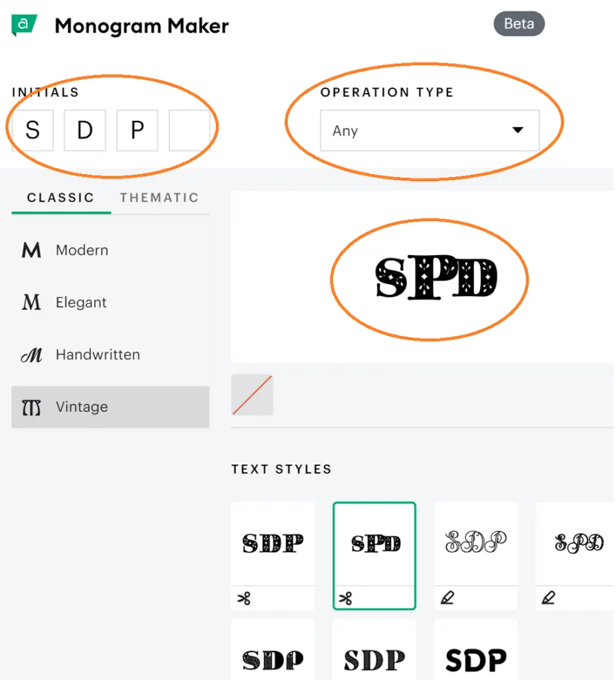Choose the Handwritten script icon
The width and height of the screenshot is (616, 680).
[x=32, y=355]
